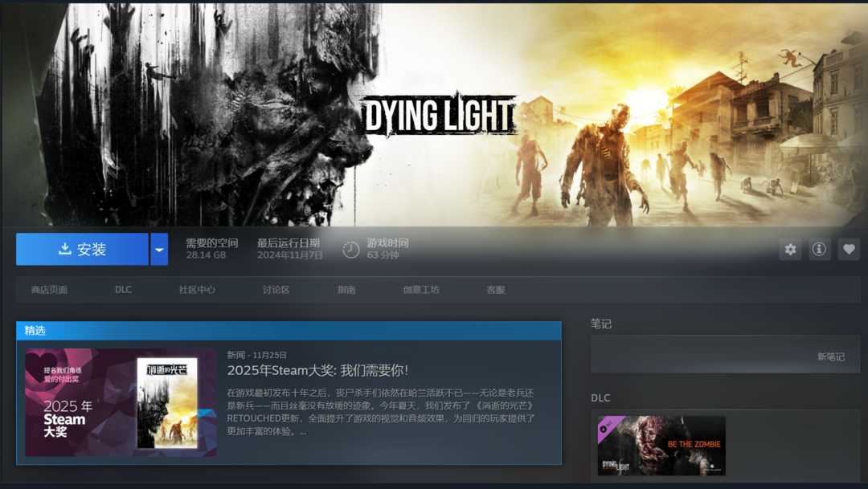Image resolution: width=868 pixels, height=489 pixels.
Task: Open game settings gear icon
Action: click(x=790, y=249)
